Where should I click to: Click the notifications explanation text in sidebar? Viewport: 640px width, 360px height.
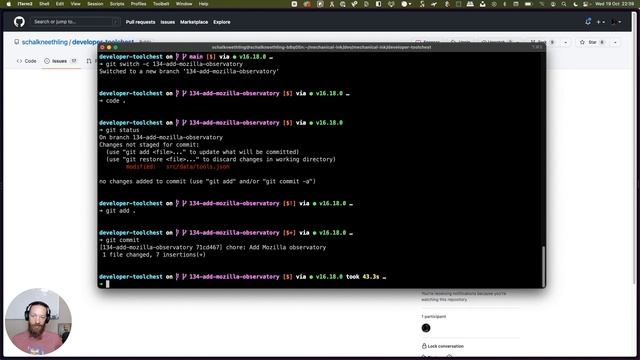[464, 297]
